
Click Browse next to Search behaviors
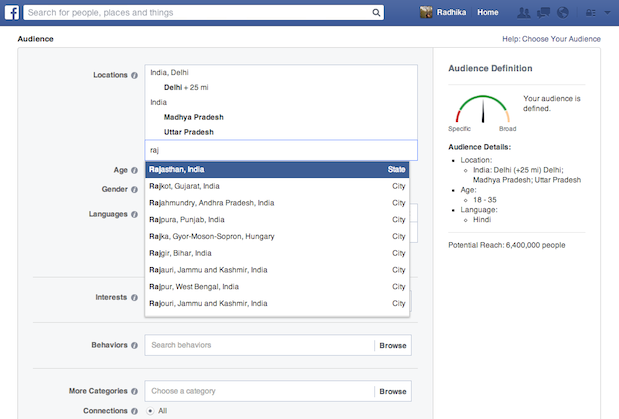[x=393, y=346]
